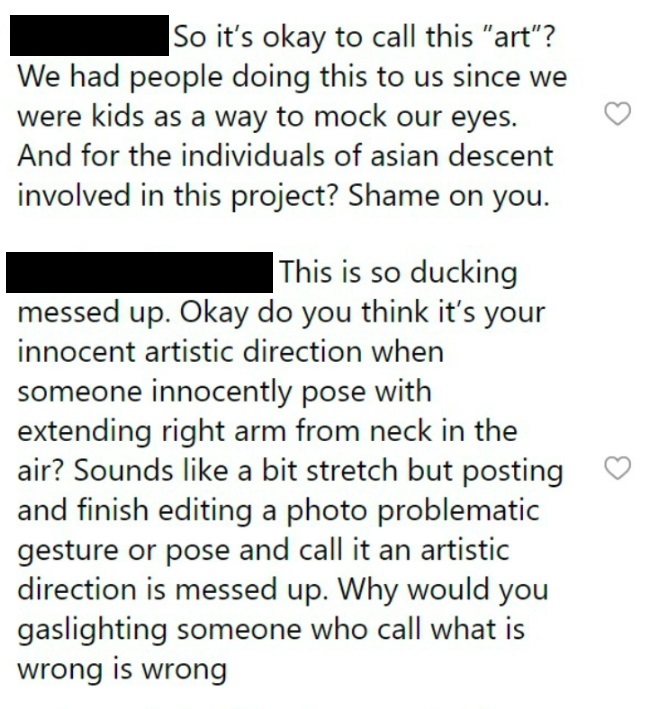Open the redacted username on the first comment
This screenshot has height=709, width=657.
(x=90, y=35)
